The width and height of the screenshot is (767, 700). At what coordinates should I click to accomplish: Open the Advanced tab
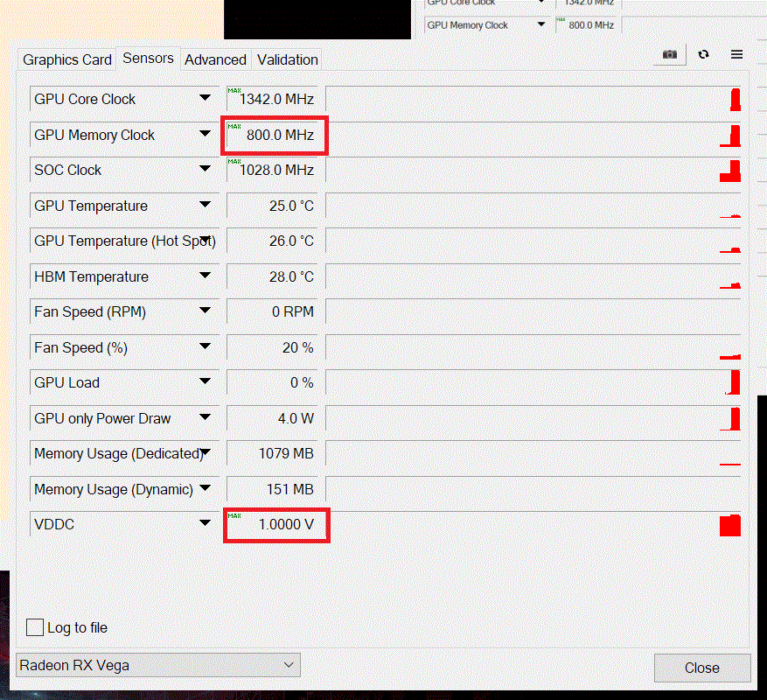pyautogui.click(x=215, y=59)
